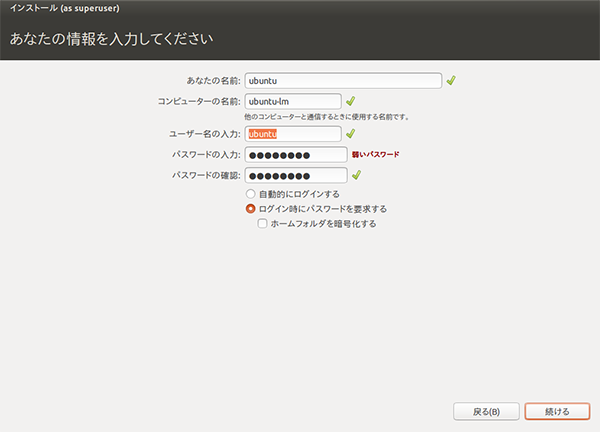Click the パスワードの入力: label

(x=206, y=155)
